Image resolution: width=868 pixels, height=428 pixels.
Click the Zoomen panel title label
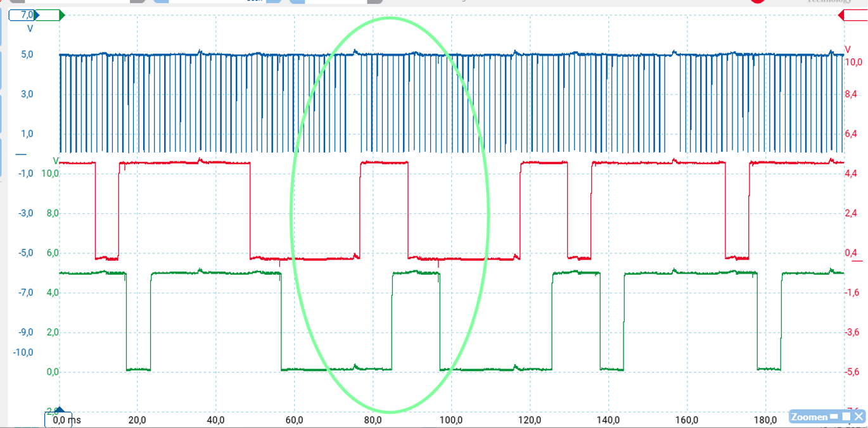pos(809,417)
